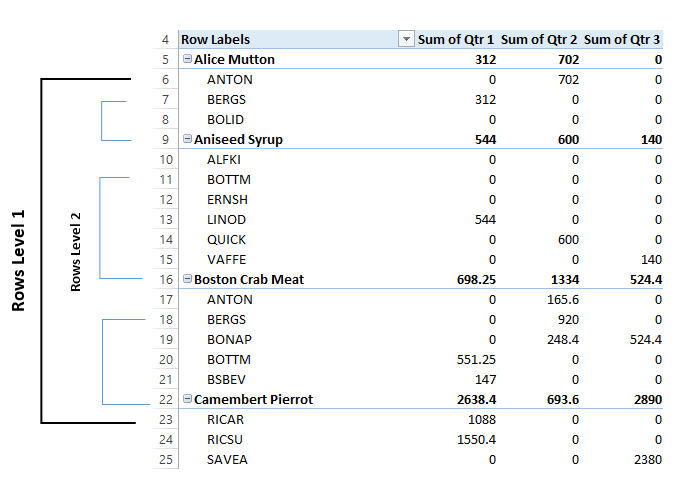Collapse the Alice Mutton group
This screenshot has width=683, height=489.
(187, 60)
